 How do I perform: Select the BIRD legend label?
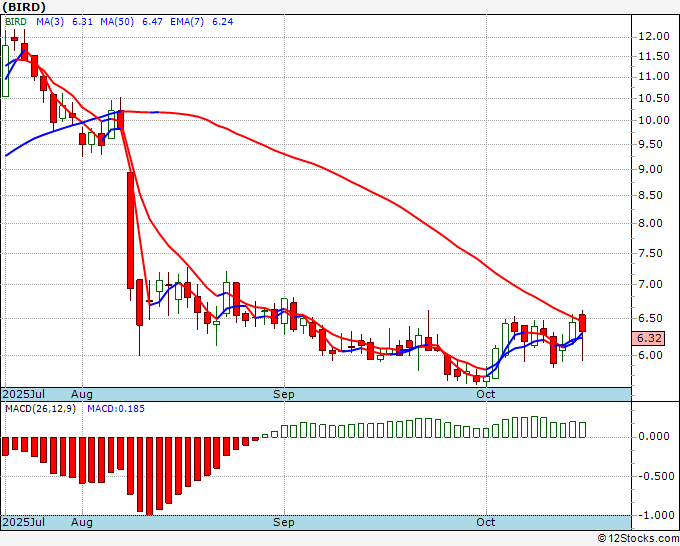pyautogui.click(x=16, y=22)
